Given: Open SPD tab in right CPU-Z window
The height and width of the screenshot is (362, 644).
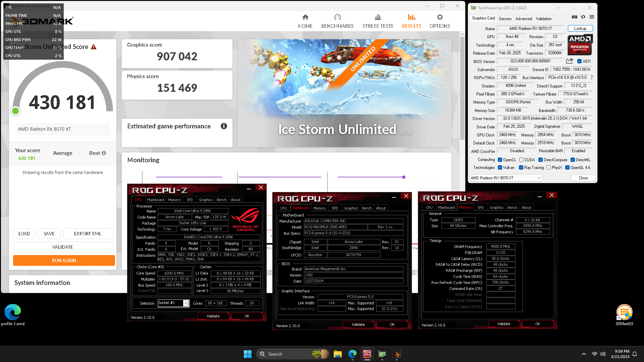Looking at the screenshot, I should 480,207.
